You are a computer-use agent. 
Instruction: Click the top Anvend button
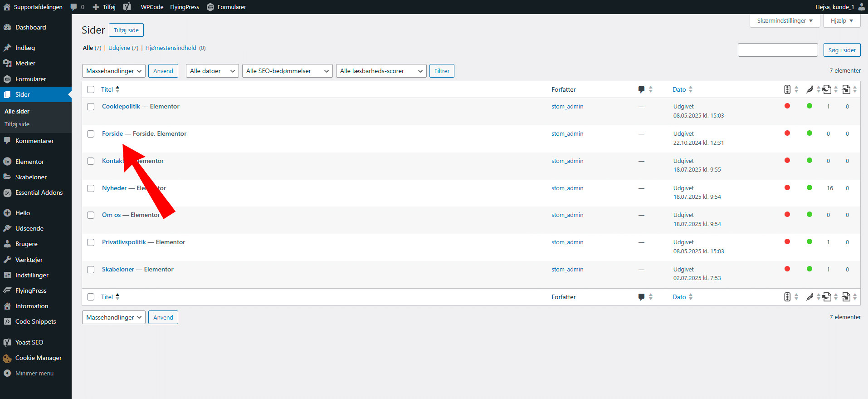(x=163, y=71)
